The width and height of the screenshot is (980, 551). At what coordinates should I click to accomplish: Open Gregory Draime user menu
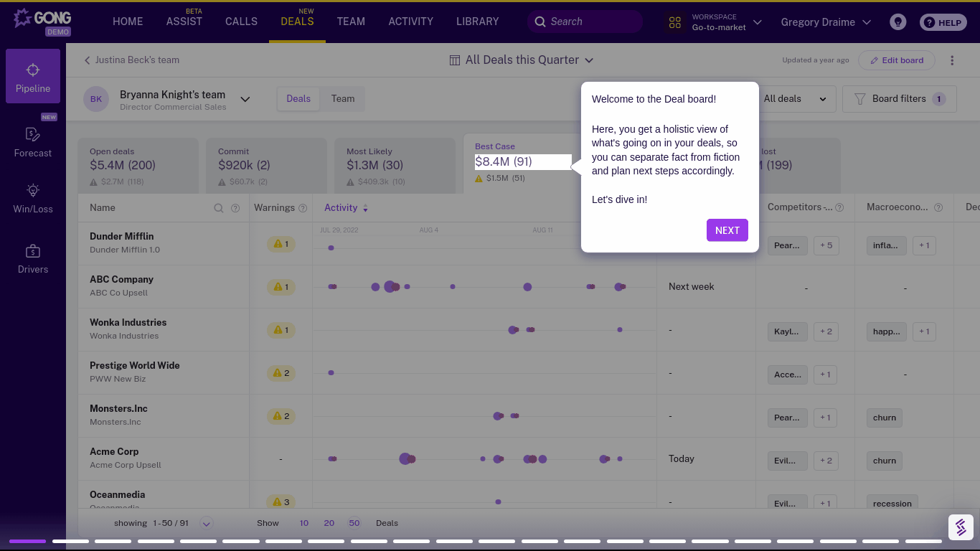[826, 22]
